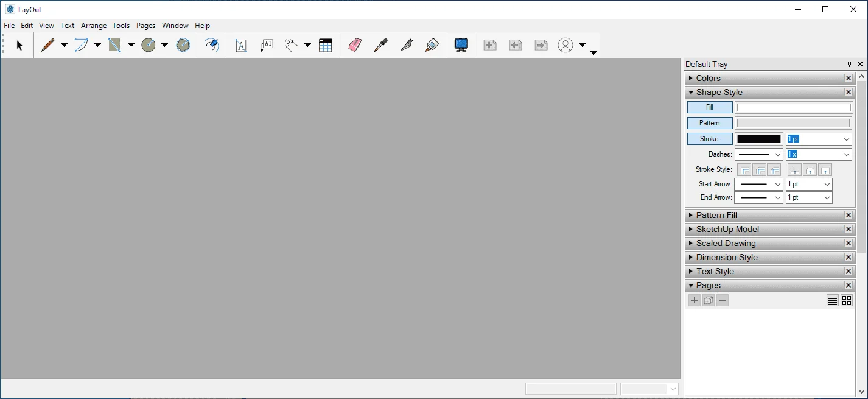
Task: Go to Next Page toolbar icon
Action: click(x=541, y=45)
